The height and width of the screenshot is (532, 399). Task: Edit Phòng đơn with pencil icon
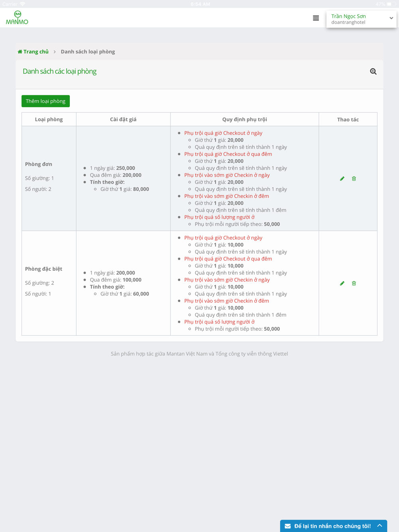[342, 179]
